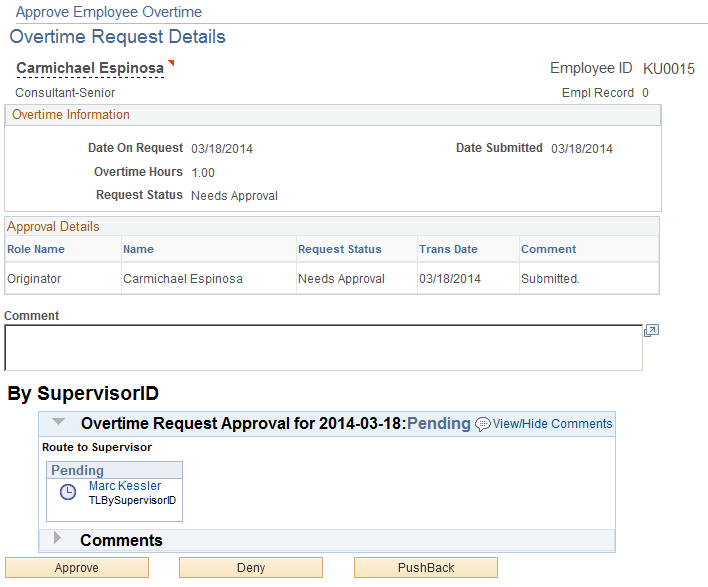Open the comment field pop-out icon

click(651, 331)
